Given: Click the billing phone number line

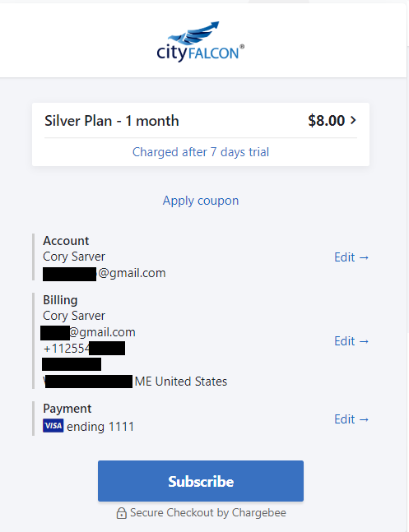Looking at the screenshot, I should pyautogui.click(x=84, y=349).
